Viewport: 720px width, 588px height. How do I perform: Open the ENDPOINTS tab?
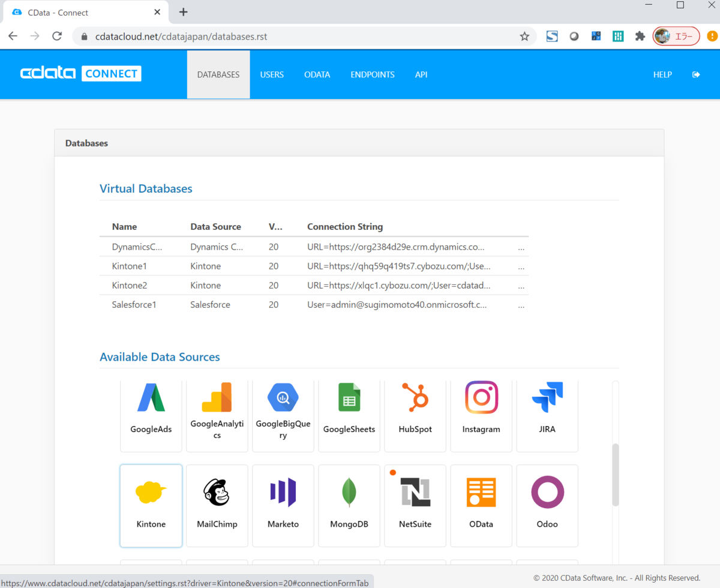coord(373,74)
